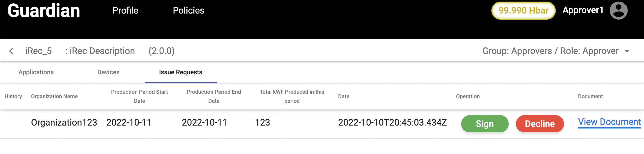The image size is (644, 154).
Task: Expand the Group/Role dropdown arrow
Action: click(x=627, y=51)
